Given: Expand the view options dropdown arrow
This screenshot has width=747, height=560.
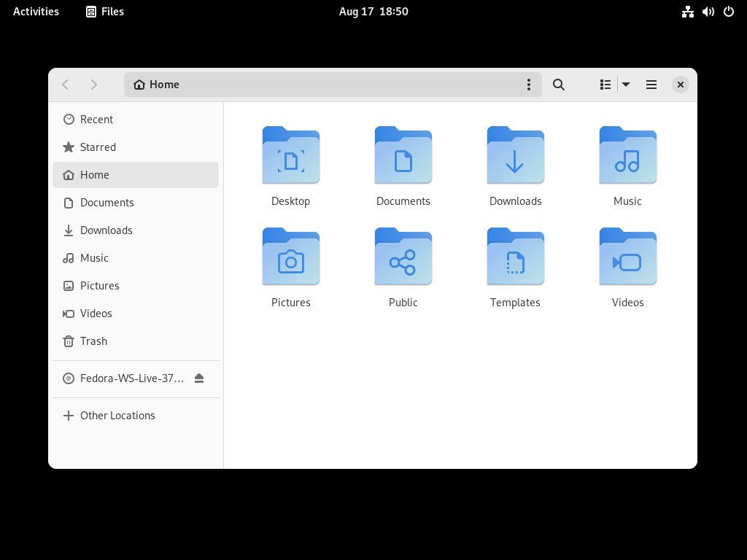Looking at the screenshot, I should (626, 85).
